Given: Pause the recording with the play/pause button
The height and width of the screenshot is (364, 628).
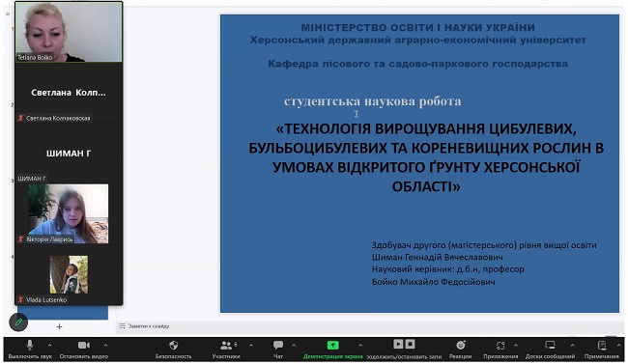Looking at the screenshot, I should click(398, 344).
